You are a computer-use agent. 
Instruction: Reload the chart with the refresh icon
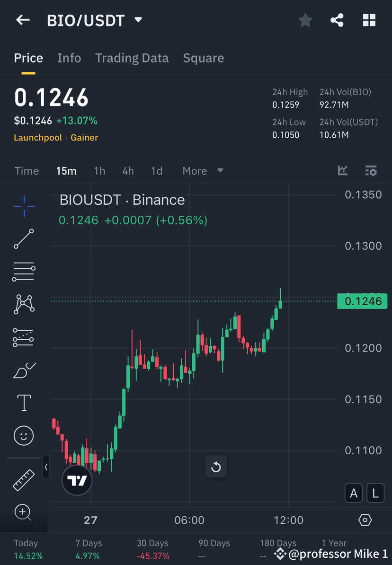point(216,467)
